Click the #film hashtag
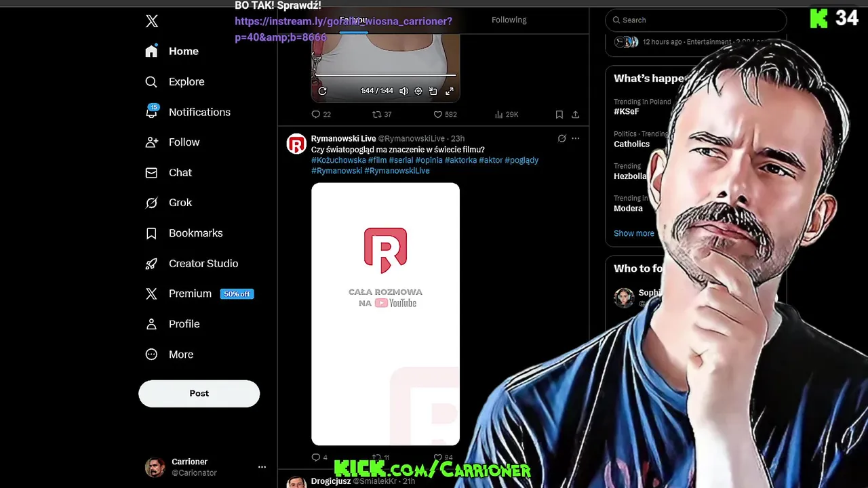 click(x=377, y=160)
